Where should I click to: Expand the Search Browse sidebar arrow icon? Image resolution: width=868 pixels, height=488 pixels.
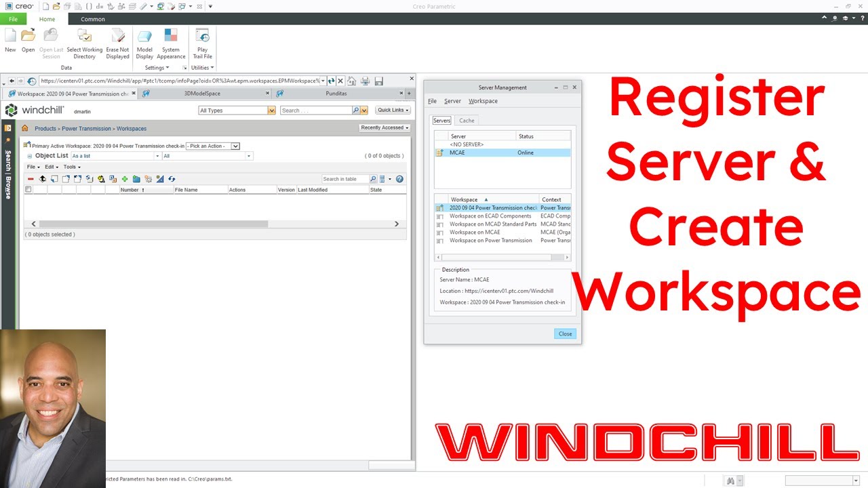point(8,127)
